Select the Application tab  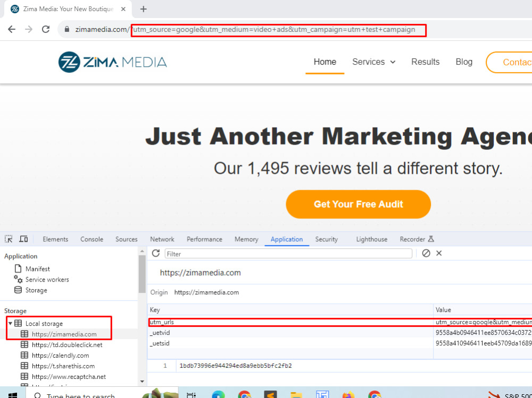tap(286, 239)
